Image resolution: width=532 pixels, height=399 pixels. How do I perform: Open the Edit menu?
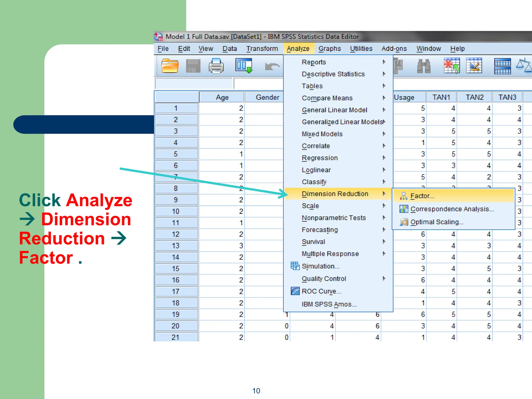click(184, 49)
